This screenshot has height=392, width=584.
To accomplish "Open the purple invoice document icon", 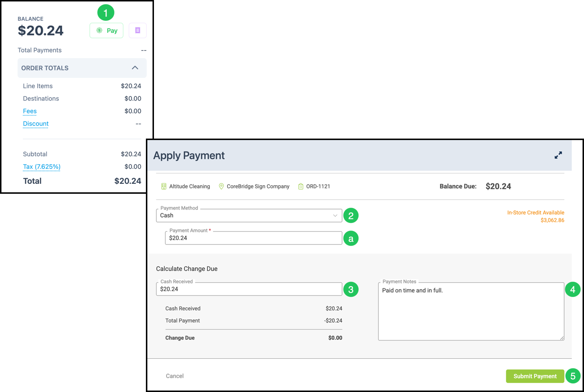I will click(138, 30).
